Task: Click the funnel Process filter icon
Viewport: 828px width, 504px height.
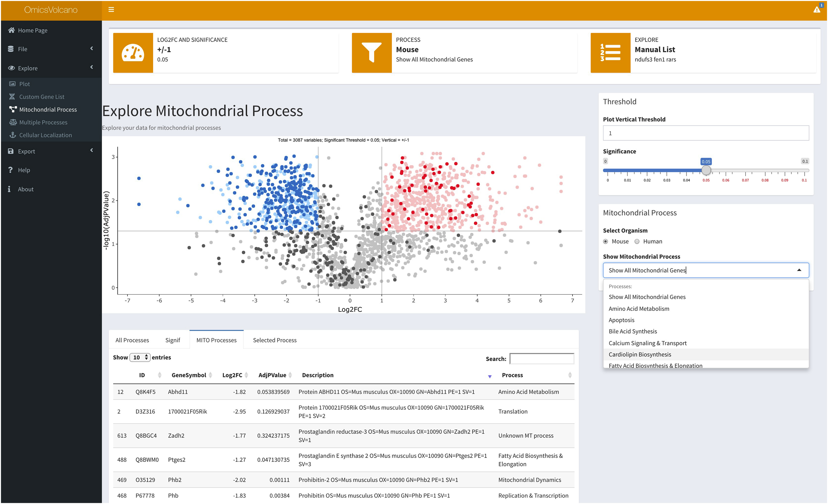Action: 371,53
